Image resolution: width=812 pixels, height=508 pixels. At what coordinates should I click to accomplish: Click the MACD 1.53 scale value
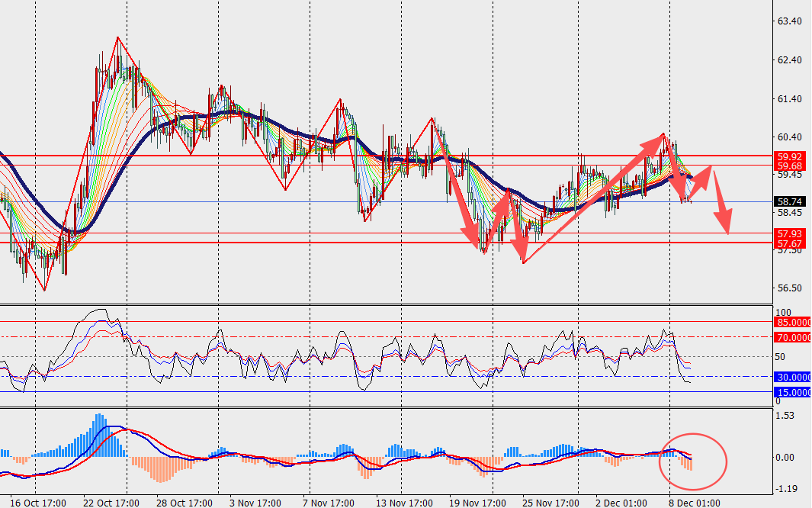pos(785,416)
